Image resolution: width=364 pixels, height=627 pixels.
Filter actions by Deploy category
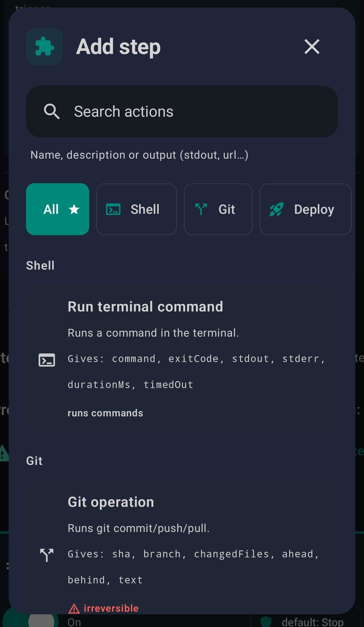tap(305, 209)
